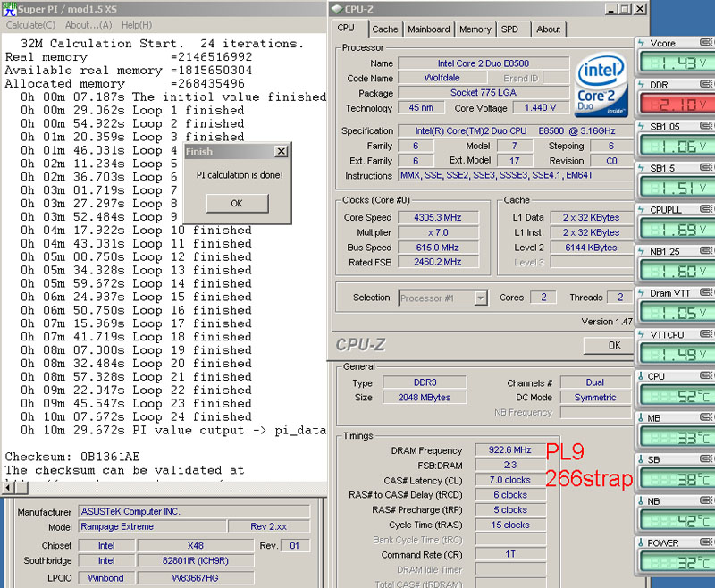Click the '2460.2 MHz' rated FSB value
This screenshot has height=588, width=715.
coord(438,262)
